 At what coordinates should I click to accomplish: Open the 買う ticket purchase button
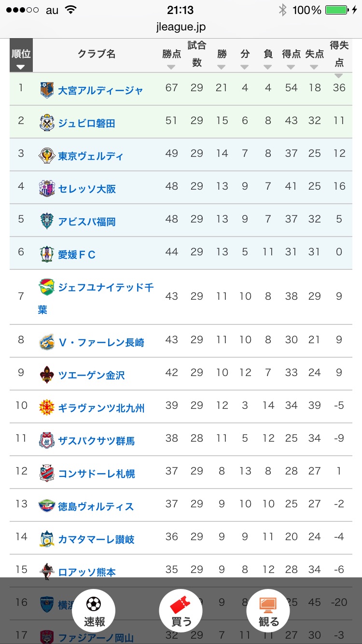click(181, 611)
